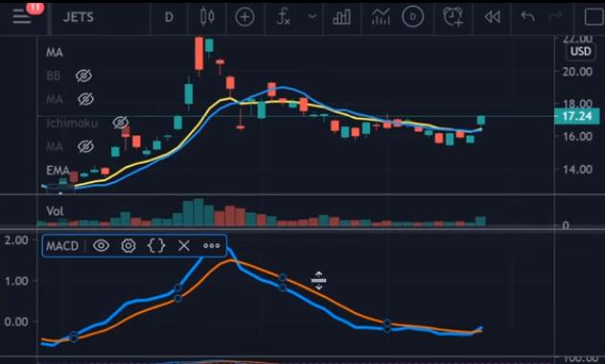Undo the last chart action
Image resolution: width=605 pixels, height=364 pixels.
[x=528, y=16]
